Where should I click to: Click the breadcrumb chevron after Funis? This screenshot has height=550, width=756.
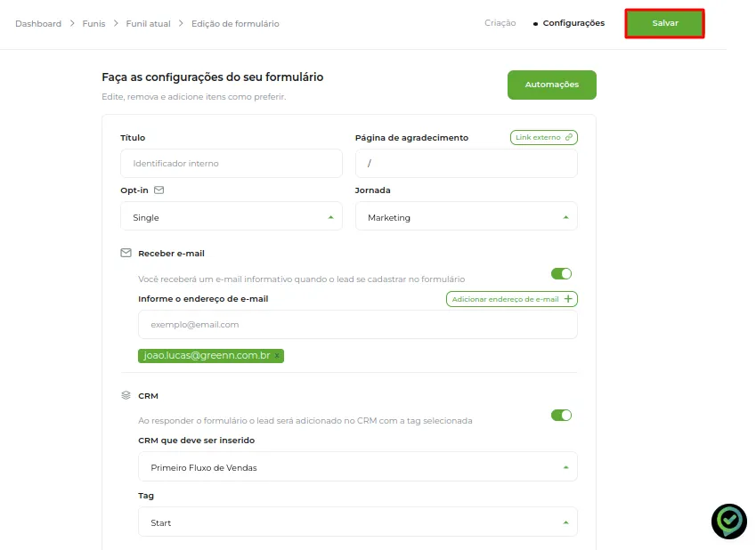116,24
